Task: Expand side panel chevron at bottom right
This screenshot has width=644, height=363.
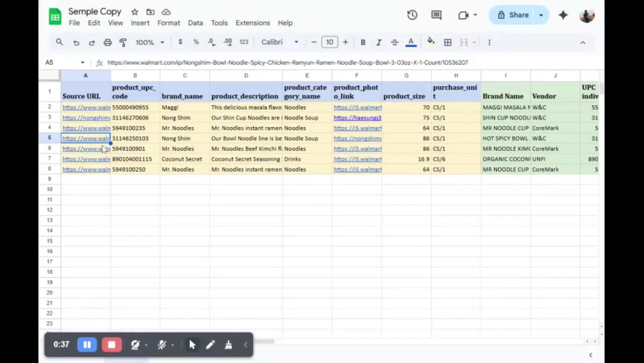Action: [x=590, y=355]
